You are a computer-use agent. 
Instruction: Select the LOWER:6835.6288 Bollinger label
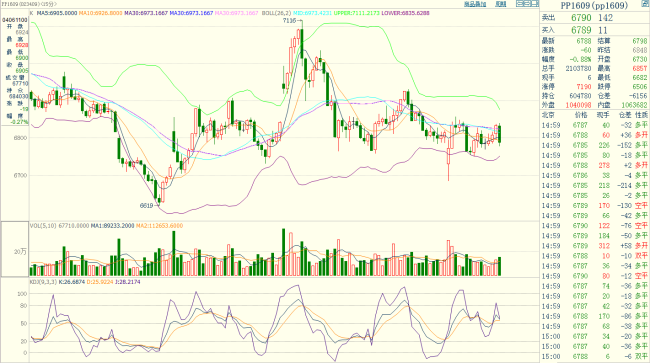click(405, 13)
